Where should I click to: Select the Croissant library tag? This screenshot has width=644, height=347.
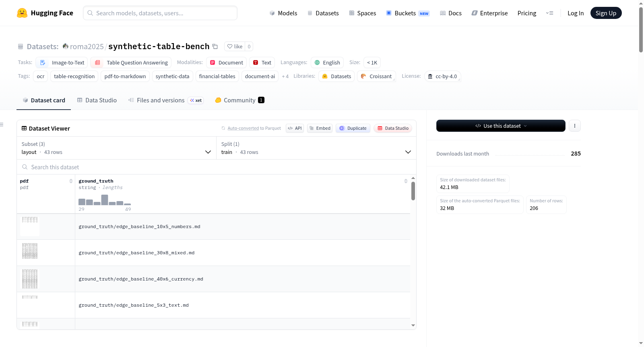[x=376, y=76]
